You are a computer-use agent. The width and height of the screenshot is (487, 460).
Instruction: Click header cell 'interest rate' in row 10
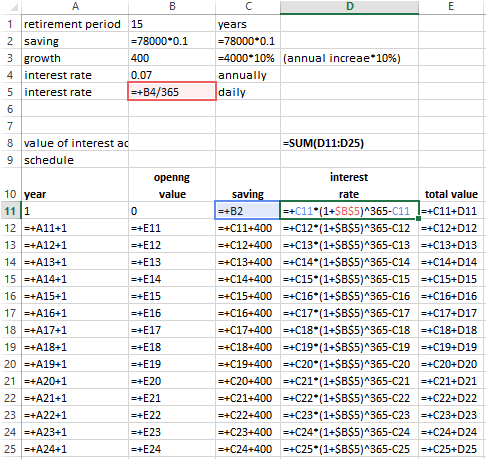[x=349, y=185]
